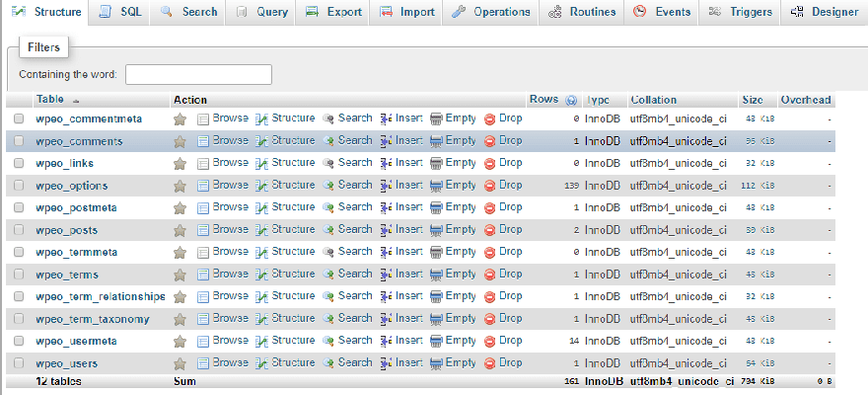Screen dimensions: 868x395
Task: Open Structure of wpeo_links table
Action: click(285, 163)
